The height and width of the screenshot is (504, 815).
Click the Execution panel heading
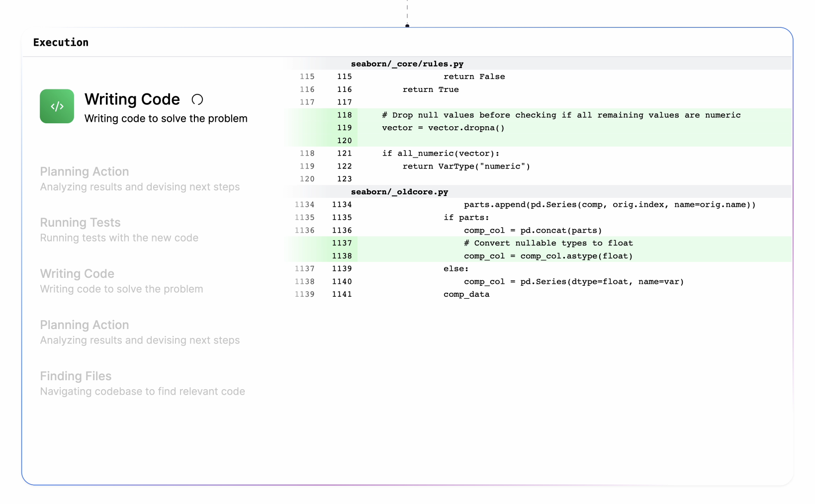pyautogui.click(x=61, y=43)
